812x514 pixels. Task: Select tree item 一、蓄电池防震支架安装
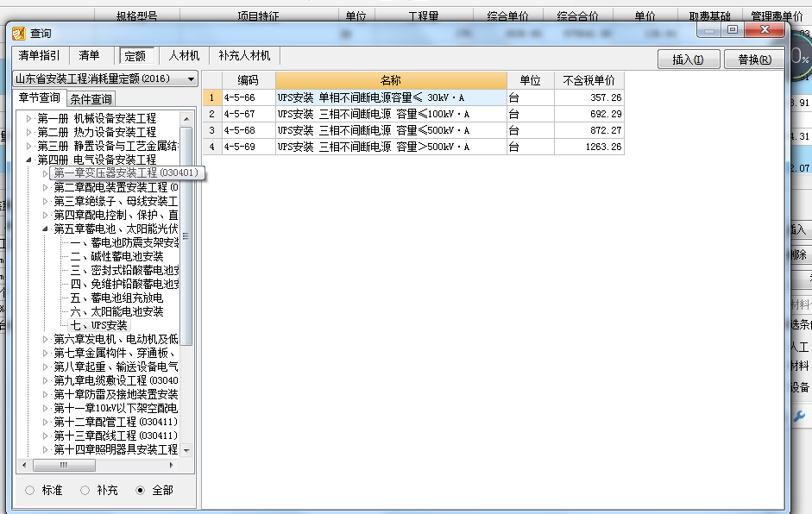(x=125, y=242)
